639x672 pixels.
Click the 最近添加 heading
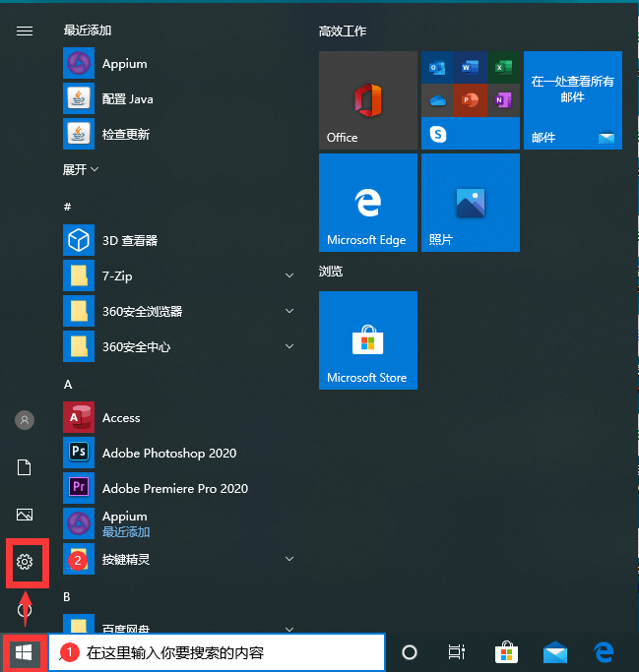[x=88, y=30]
